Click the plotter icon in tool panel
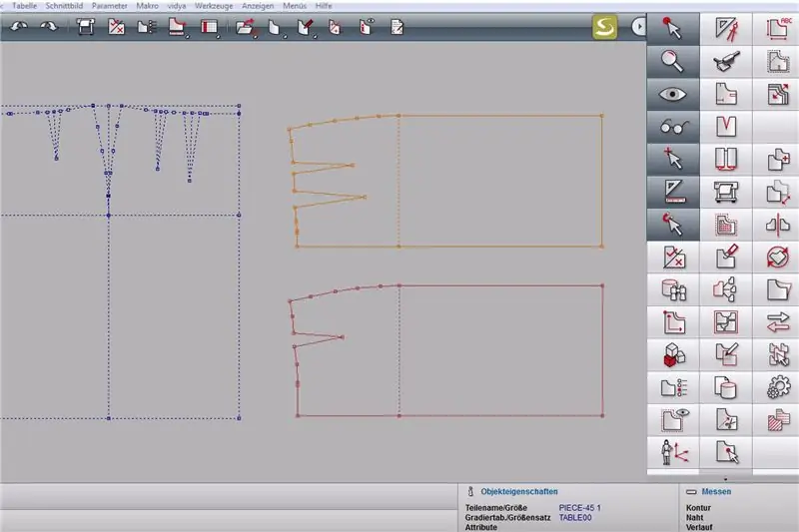799x532 pixels. (726, 192)
